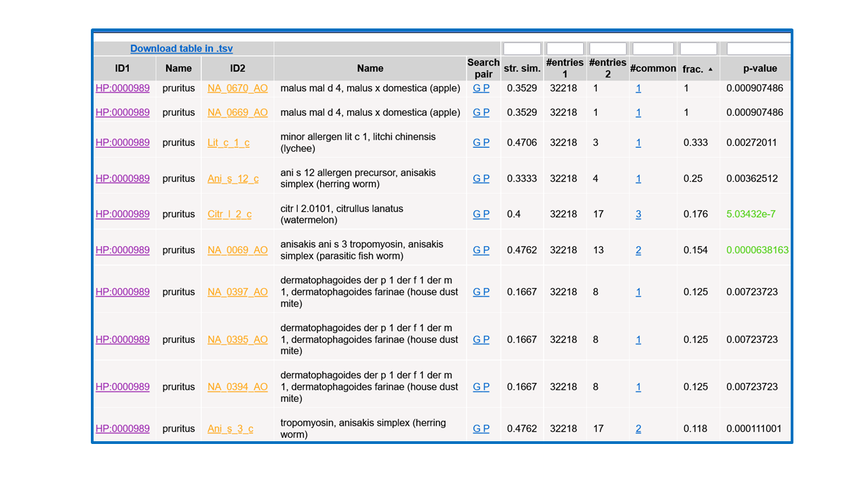Click the HP:0000989 link in NA_0670_AO row

tap(123, 88)
